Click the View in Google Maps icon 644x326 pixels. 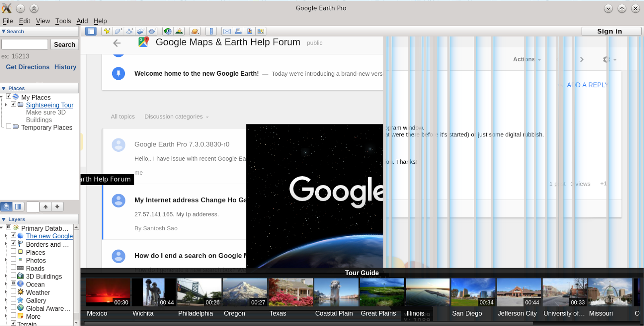coord(261,31)
